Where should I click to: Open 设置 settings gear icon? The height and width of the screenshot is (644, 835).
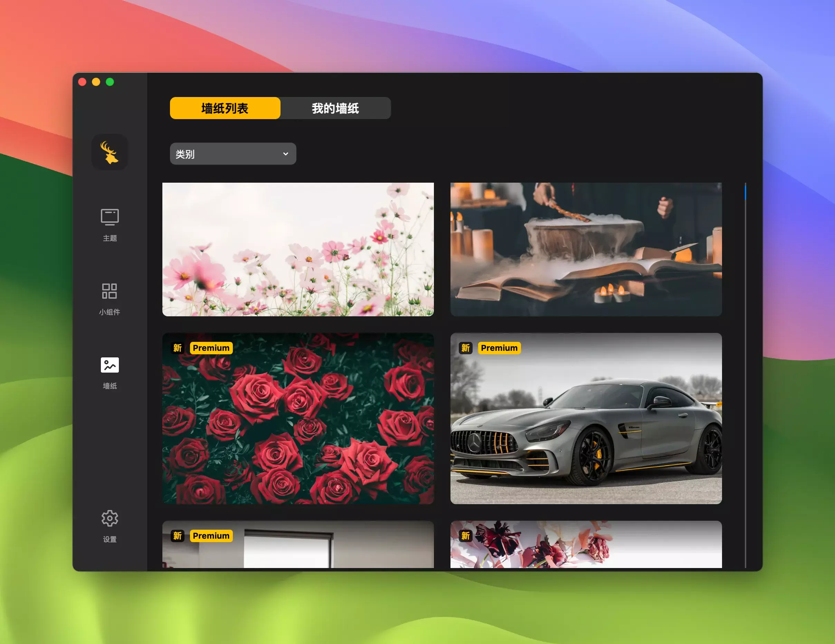click(110, 518)
